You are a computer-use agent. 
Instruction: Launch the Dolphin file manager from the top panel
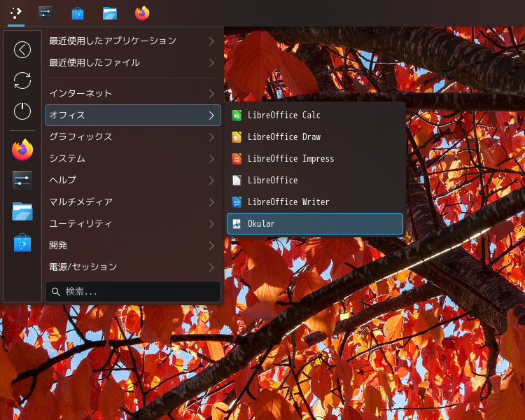110,14
